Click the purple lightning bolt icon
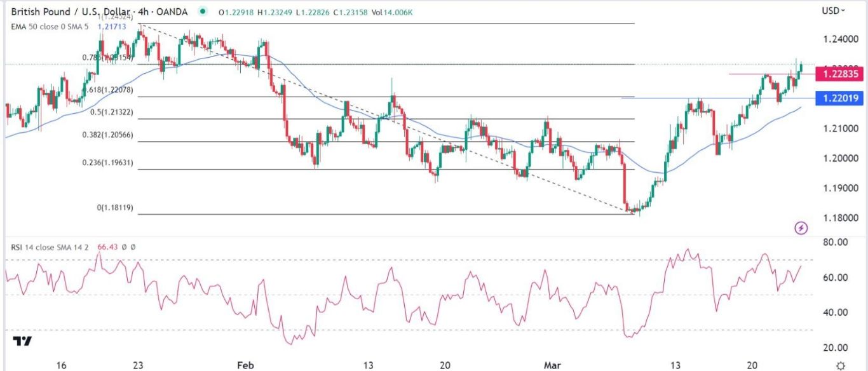Image resolution: width=868 pixels, height=371 pixels. click(802, 227)
